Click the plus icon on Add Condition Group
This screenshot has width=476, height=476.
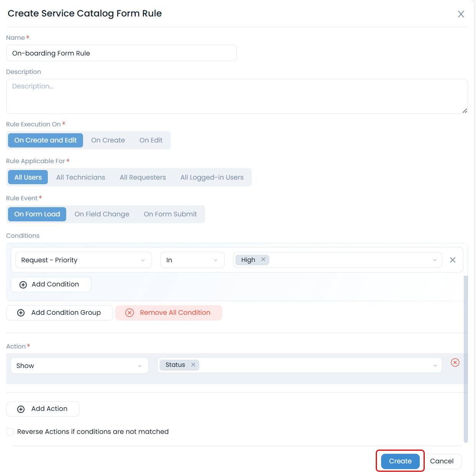(x=21, y=312)
